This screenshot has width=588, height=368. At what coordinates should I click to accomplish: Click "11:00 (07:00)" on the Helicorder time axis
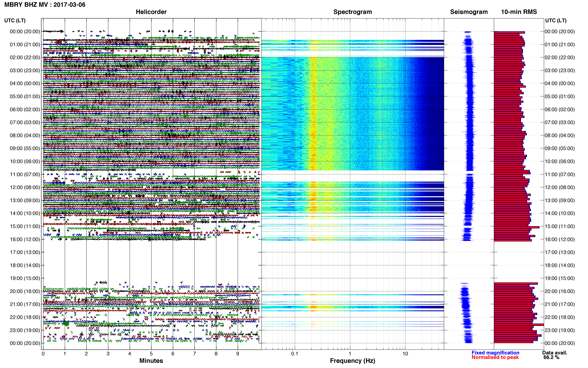pos(25,174)
